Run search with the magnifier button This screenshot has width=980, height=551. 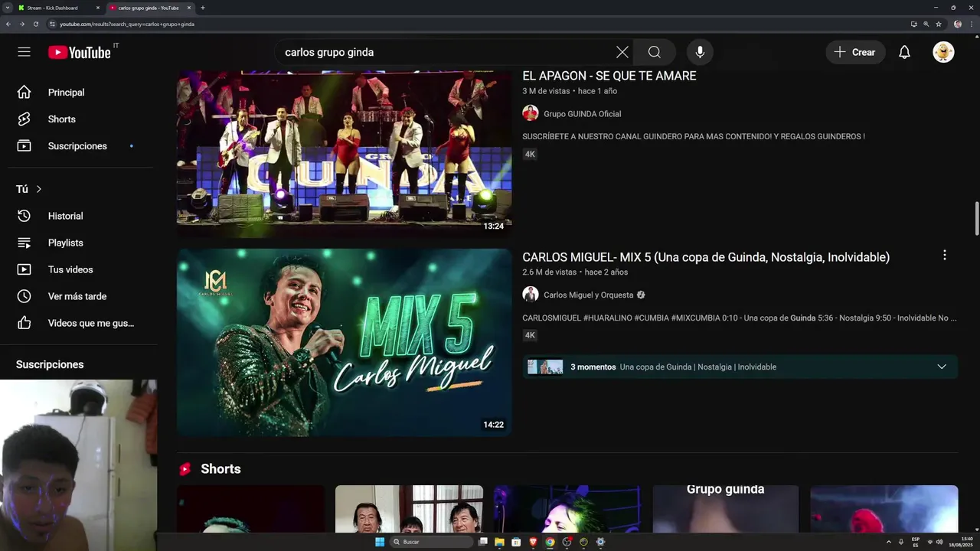pos(655,52)
